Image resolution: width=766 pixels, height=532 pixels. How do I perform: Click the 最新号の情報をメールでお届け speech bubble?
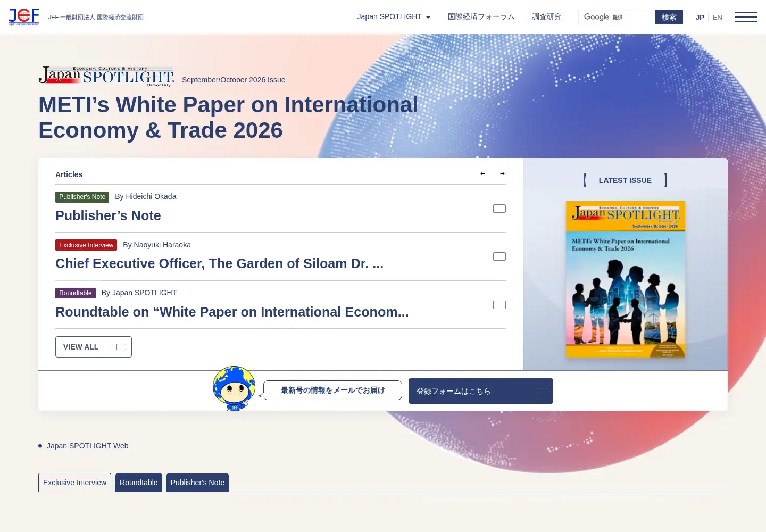332,390
